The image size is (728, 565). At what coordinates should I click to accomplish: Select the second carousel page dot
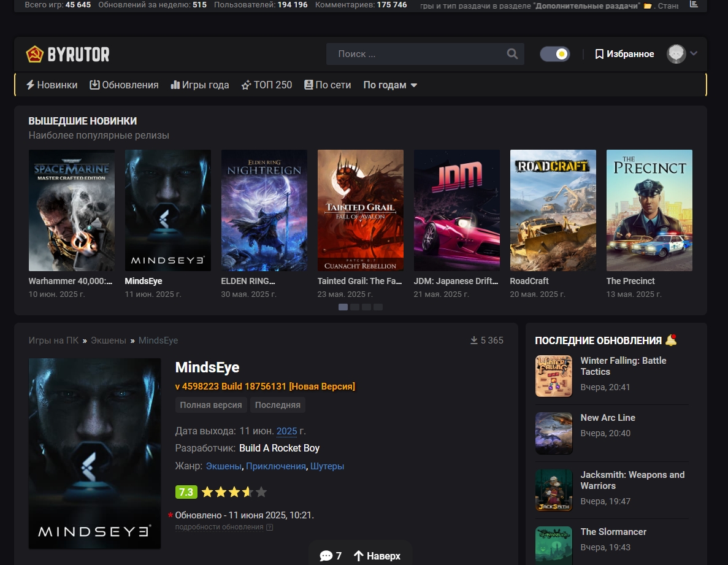pos(354,307)
